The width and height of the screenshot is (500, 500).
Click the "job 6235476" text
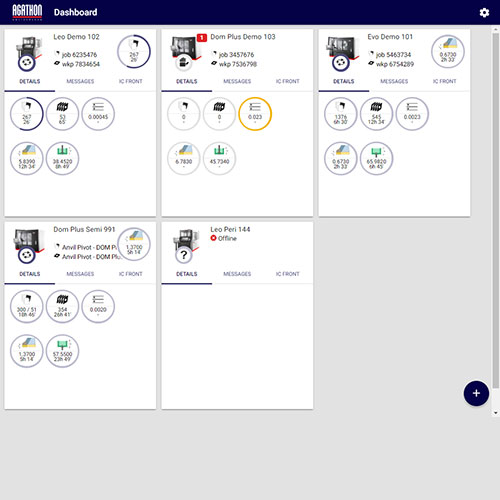pyautogui.click(x=79, y=55)
